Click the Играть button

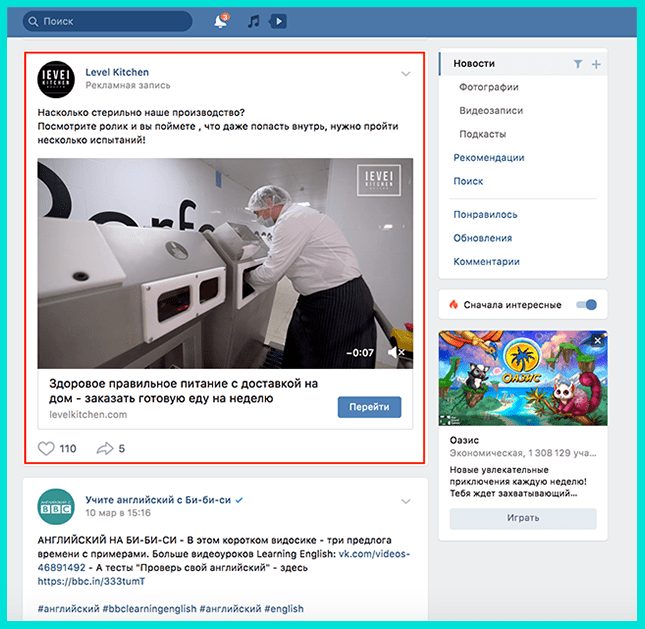523,518
